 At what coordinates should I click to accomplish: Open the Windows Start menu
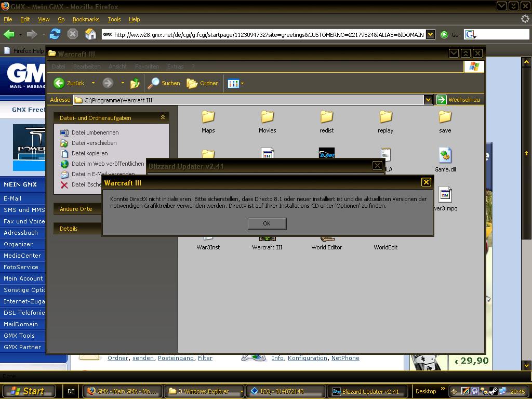point(28,391)
